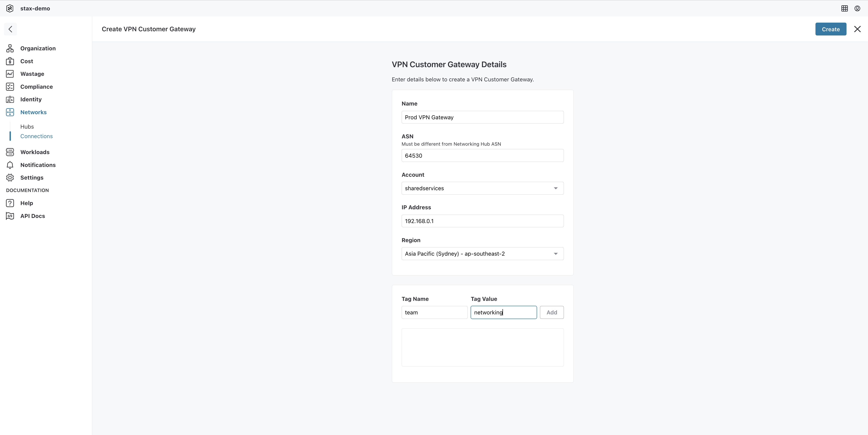Viewport: 868px width, 435px height.
Task: Click the Identity icon in sidebar
Action: point(10,99)
